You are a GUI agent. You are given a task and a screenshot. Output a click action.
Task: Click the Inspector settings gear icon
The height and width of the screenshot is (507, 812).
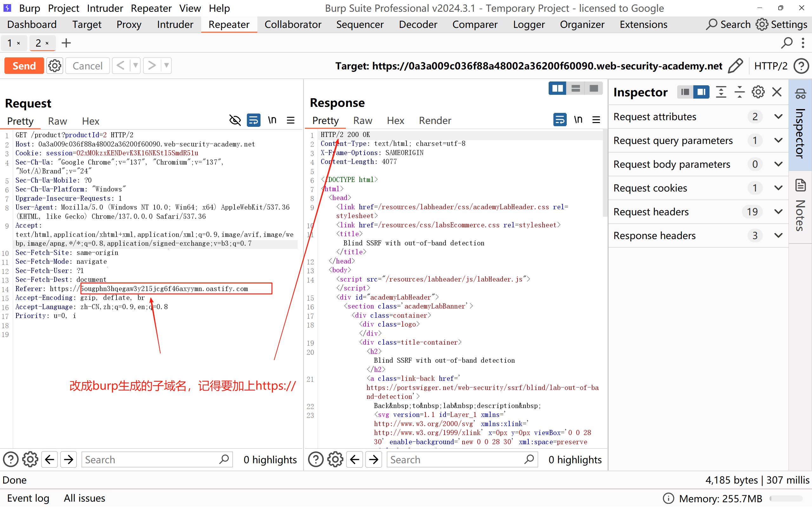758,92
